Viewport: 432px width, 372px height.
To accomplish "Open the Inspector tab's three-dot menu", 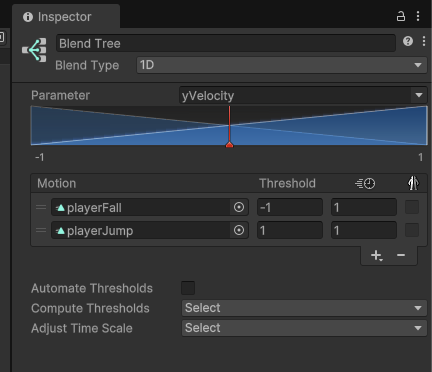I will [x=418, y=16].
